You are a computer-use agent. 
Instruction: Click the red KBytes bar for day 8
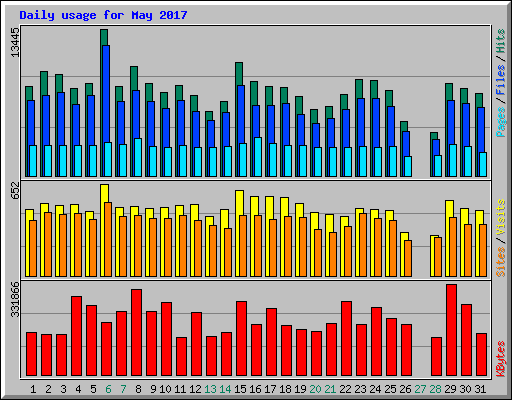pos(136,333)
